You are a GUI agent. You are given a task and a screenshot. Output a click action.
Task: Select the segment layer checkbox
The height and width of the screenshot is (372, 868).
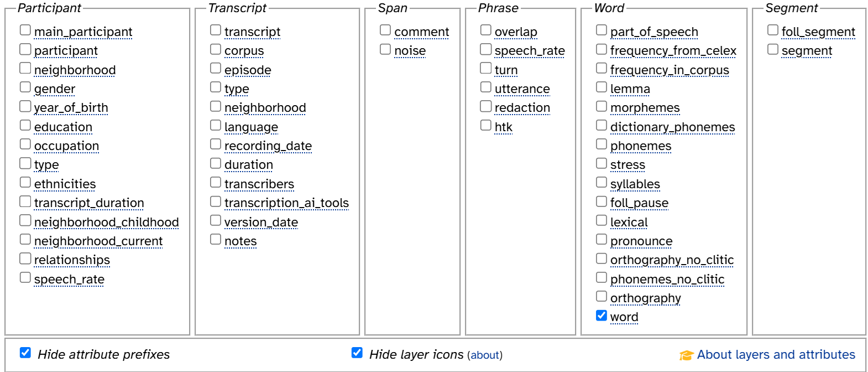tap(773, 49)
